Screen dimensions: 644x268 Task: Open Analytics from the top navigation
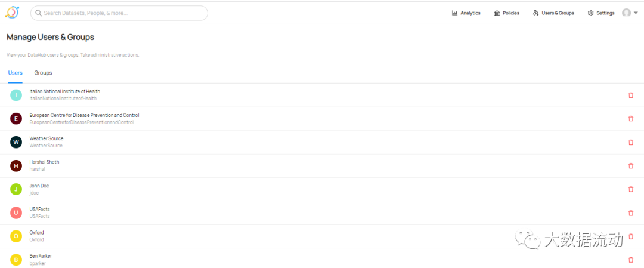[466, 13]
